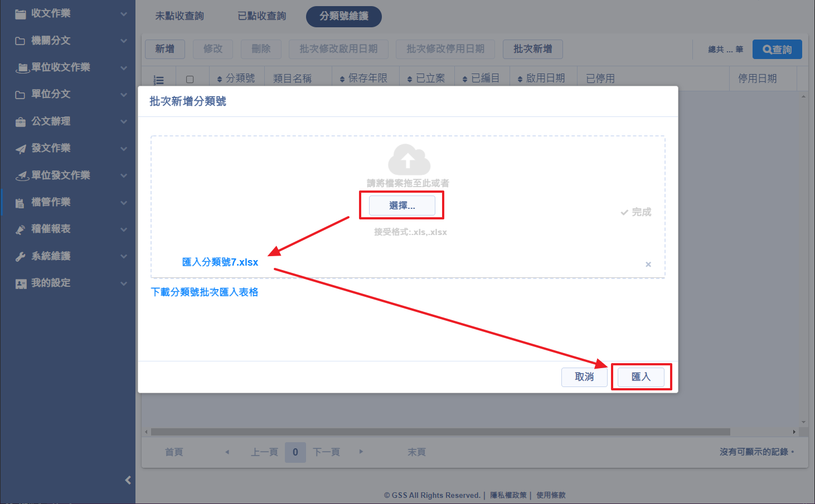Viewport: 815px width, 504px height.
Task: Expand the 稽催報表 menu chevron
Action: click(124, 229)
